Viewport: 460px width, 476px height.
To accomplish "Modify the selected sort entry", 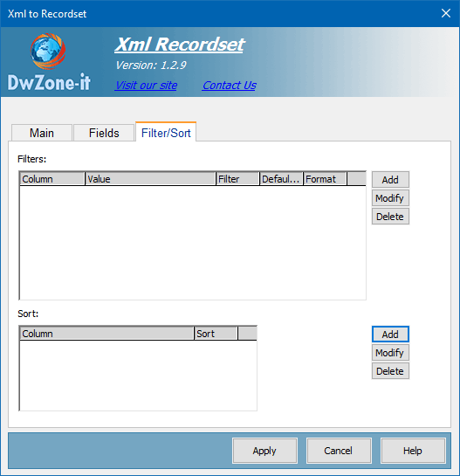I will tap(390, 353).
